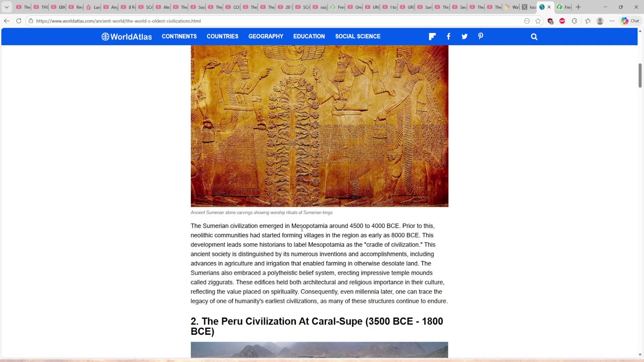The height and width of the screenshot is (362, 644).
Task: Click the page vertical scrollbar thumb
Action: tap(640, 75)
